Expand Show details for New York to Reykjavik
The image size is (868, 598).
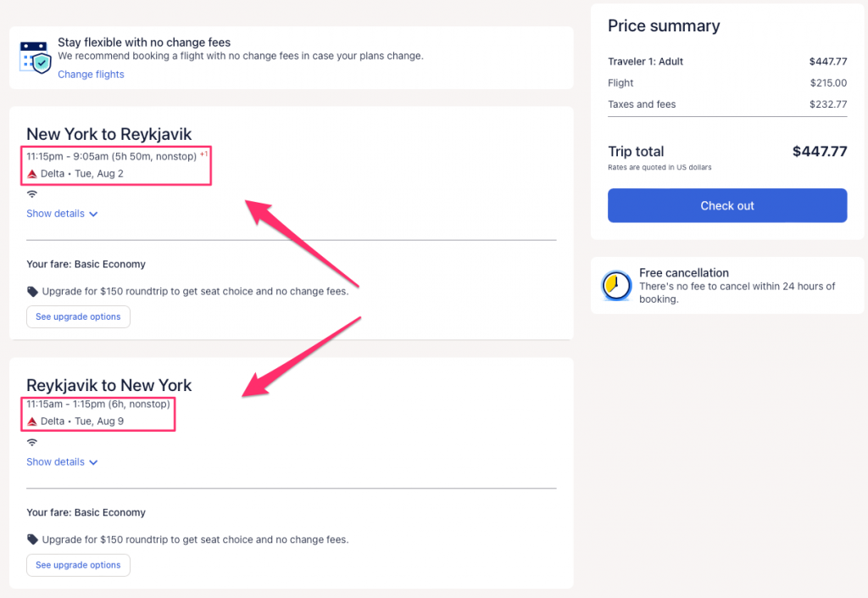coord(56,214)
